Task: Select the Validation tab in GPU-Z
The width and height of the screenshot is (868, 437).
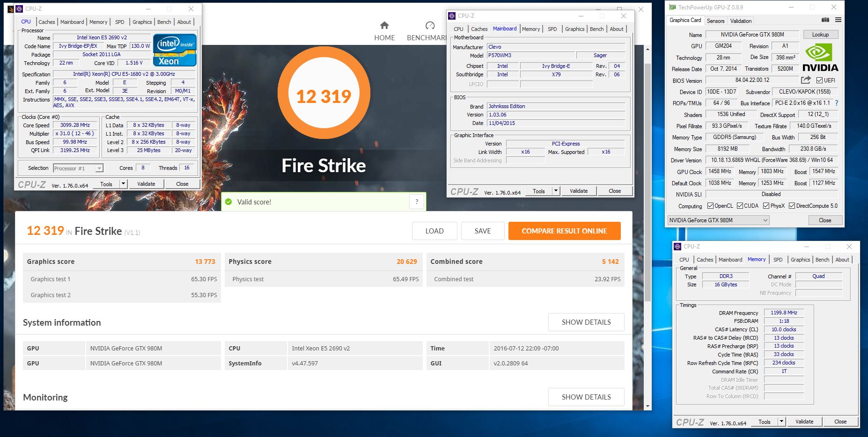Action: pyautogui.click(x=741, y=21)
